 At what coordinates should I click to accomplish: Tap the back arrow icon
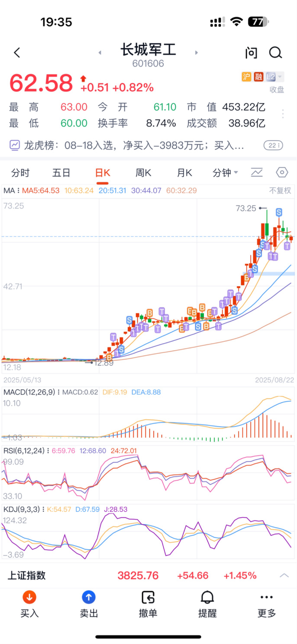pyautogui.click(x=17, y=52)
